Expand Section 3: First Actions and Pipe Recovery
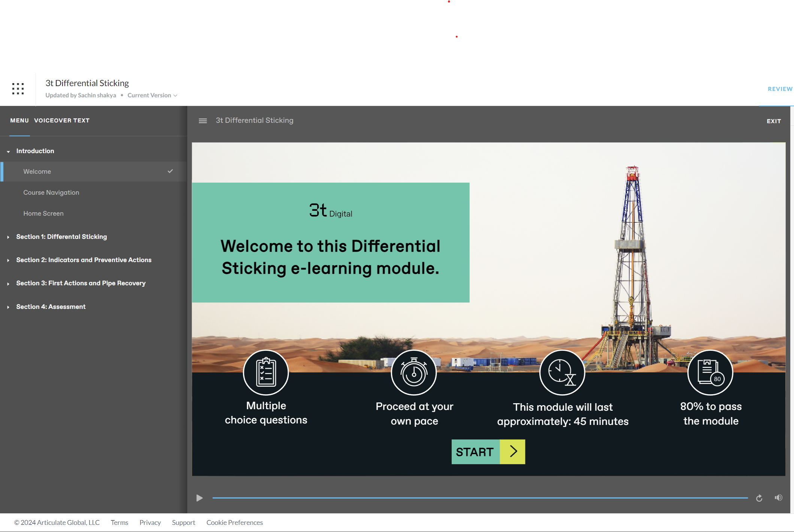794x532 pixels. click(8, 284)
